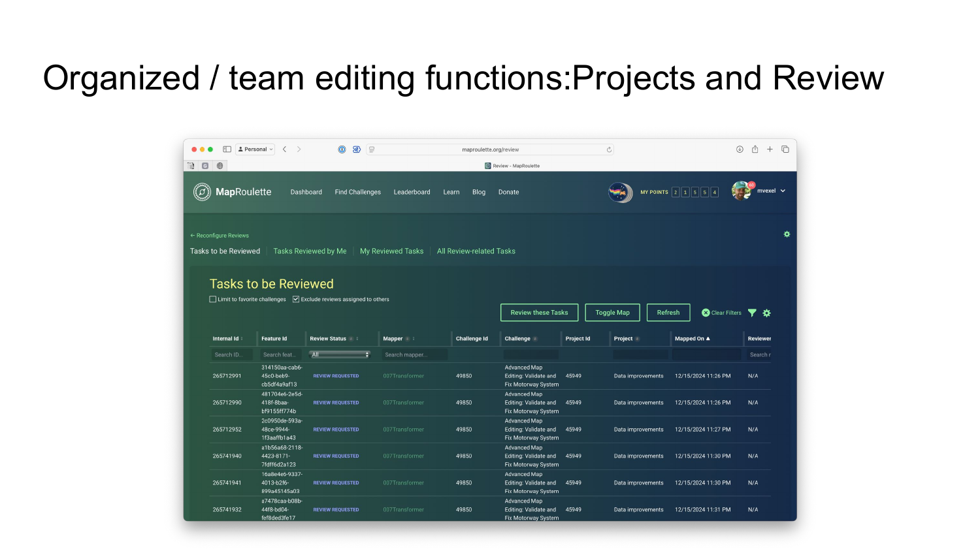The image size is (980, 551).
Task: Expand the mvexel account menu chevron
Action: [x=783, y=191]
